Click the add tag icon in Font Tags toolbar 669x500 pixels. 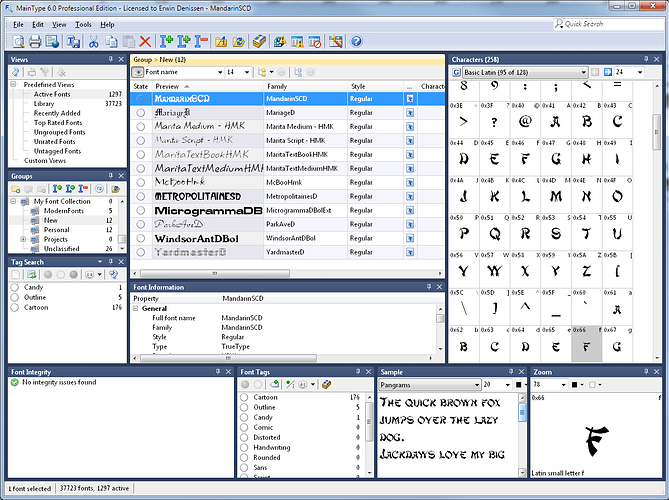(275, 384)
